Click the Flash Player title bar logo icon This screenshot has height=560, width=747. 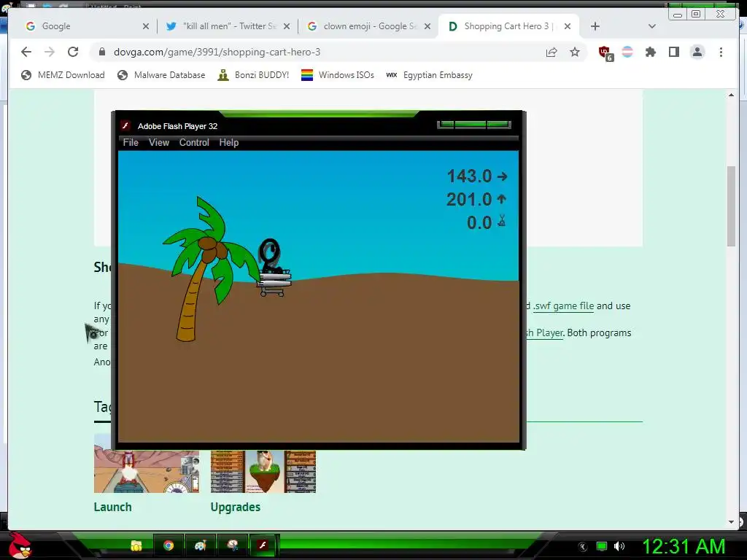(125, 125)
